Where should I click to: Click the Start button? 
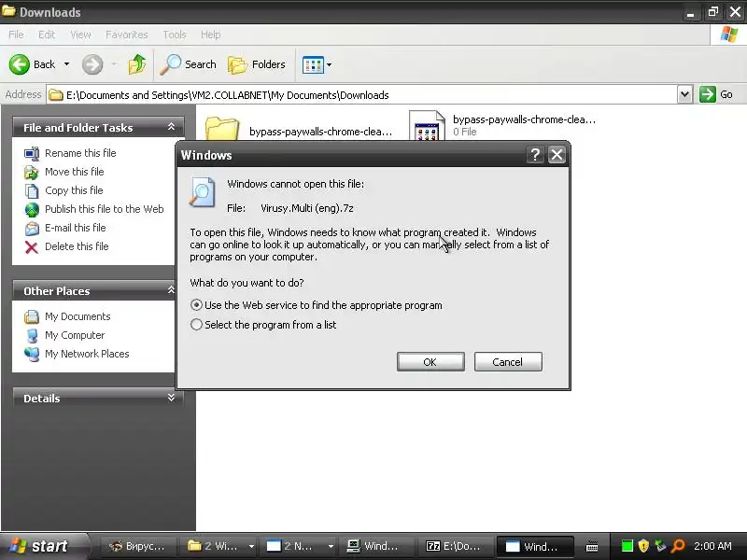pyautogui.click(x=43, y=546)
